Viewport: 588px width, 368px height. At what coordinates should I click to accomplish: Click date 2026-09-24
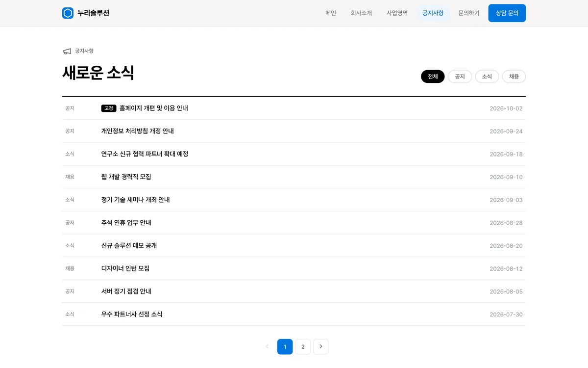pyautogui.click(x=506, y=131)
